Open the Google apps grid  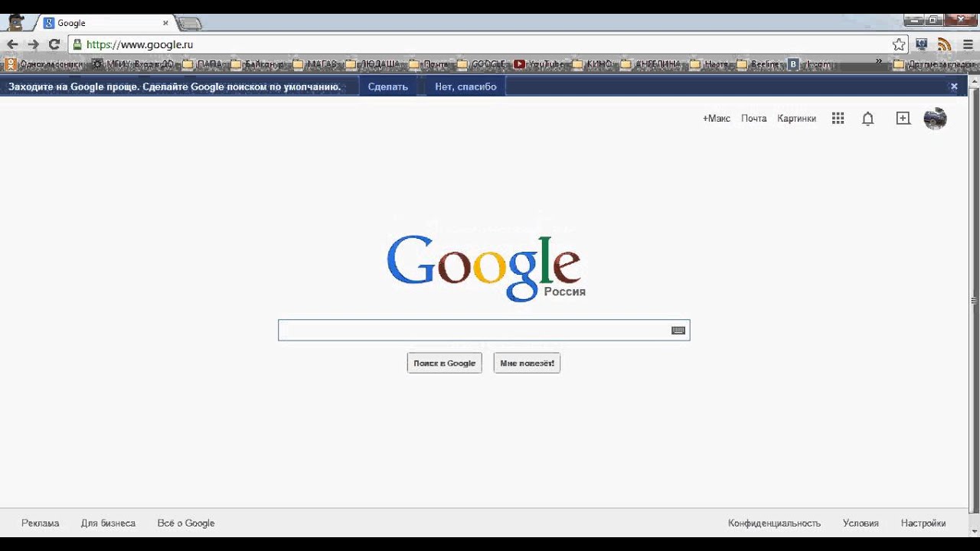[x=838, y=119]
